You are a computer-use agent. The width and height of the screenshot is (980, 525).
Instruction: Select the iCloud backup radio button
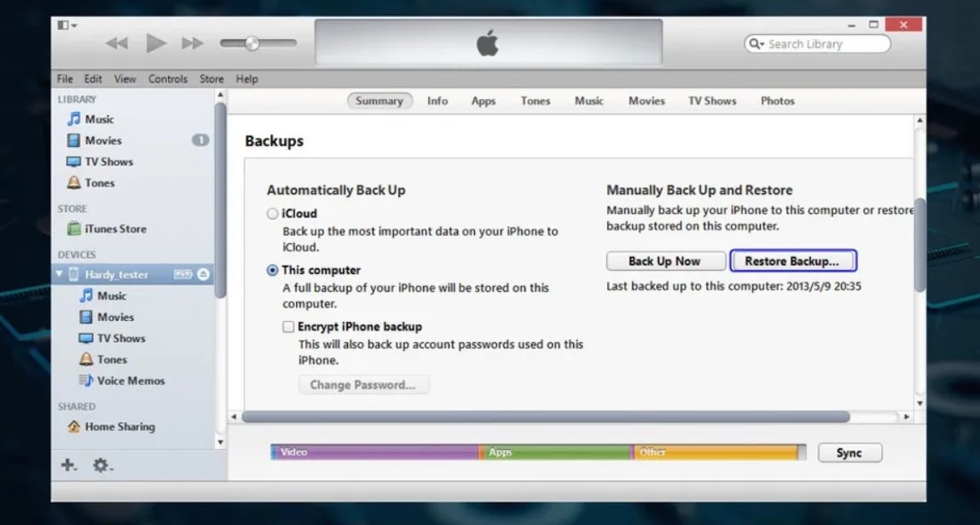click(272, 213)
